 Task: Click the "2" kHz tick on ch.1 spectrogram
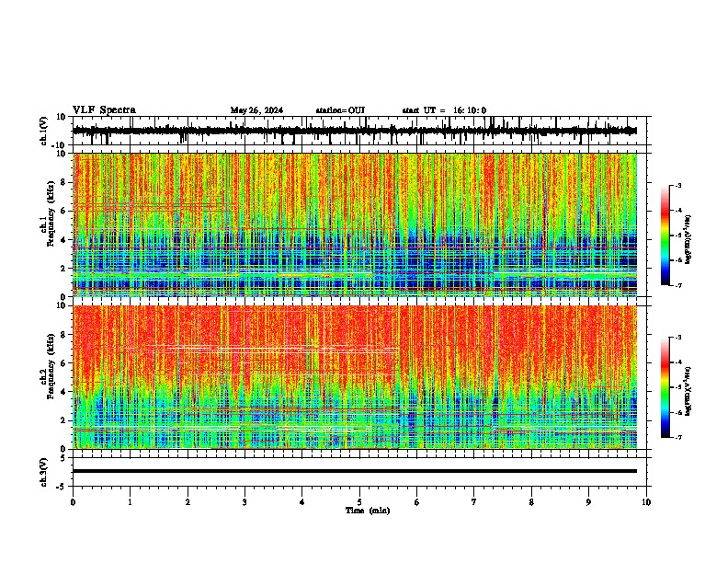point(63,268)
